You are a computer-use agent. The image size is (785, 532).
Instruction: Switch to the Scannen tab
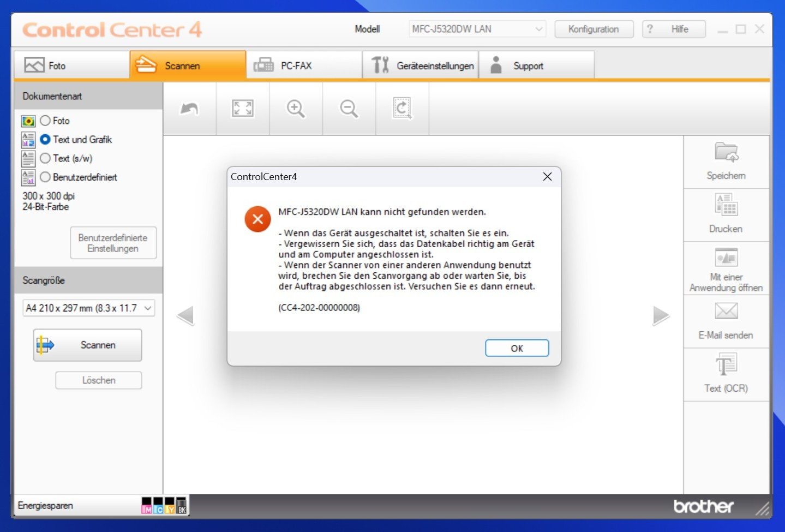[188, 65]
